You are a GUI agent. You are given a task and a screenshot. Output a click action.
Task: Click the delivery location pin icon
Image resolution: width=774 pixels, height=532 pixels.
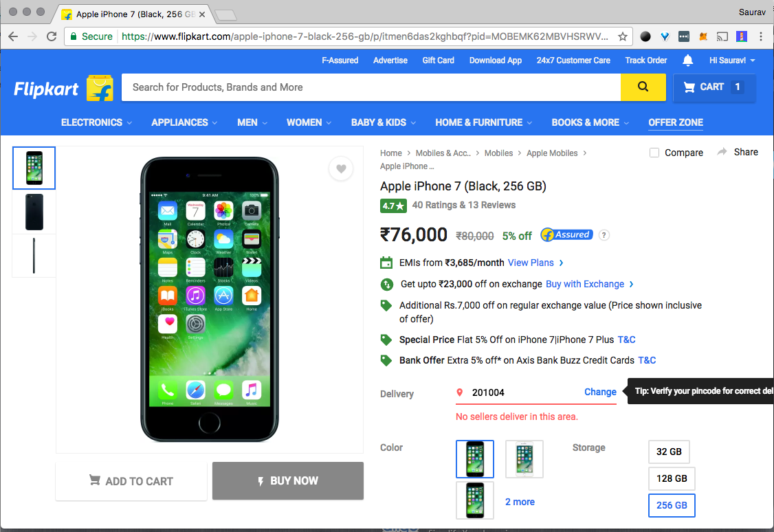(x=460, y=392)
